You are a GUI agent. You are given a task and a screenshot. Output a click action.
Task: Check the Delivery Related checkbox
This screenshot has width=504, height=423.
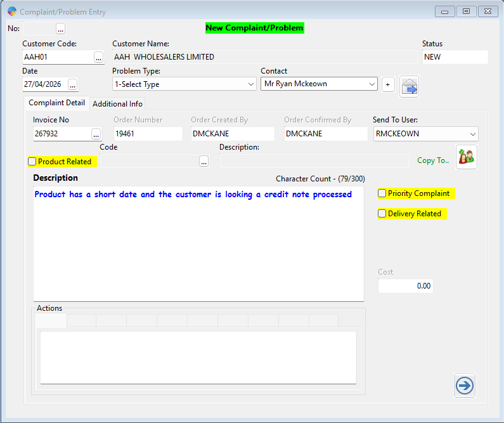click(382, 214)
